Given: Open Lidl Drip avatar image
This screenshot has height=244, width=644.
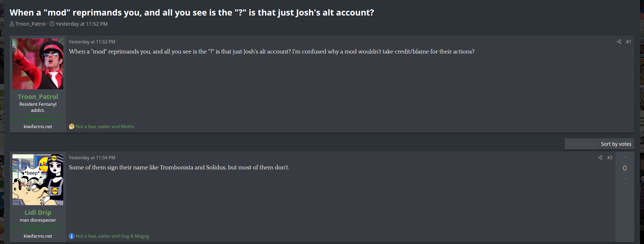Looking at the screenshot, I should pos(38,180).
